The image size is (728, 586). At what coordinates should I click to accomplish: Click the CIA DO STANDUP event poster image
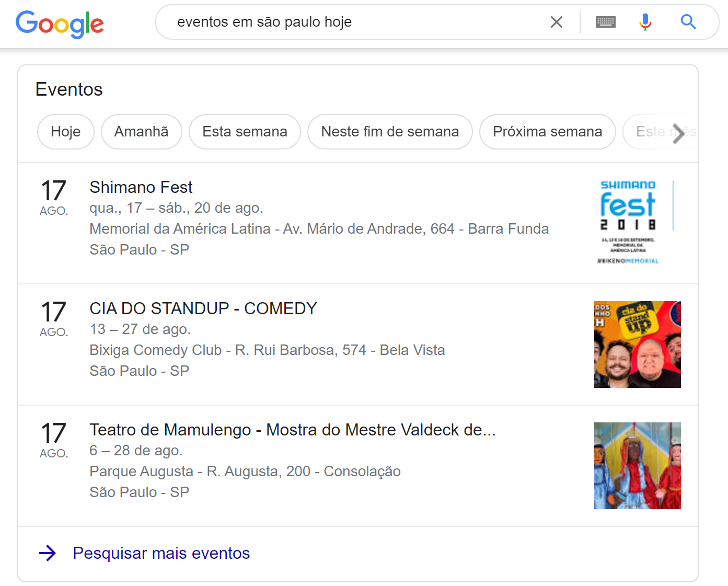click(637, 344)
